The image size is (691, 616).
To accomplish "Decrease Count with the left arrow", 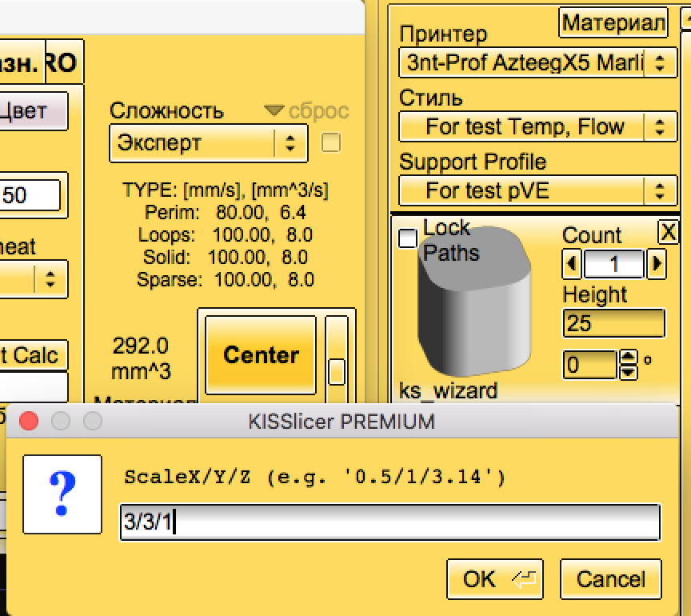I will pyautogui.click(x=573, y=264).
